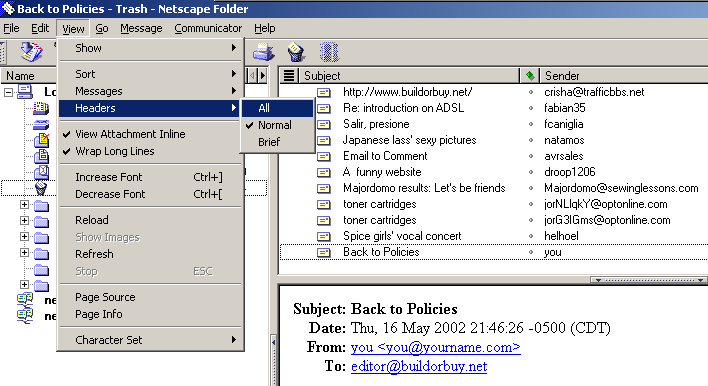Select Normal headers option
The width and height of the screenshot is (708, 386).
pos(277,125)
